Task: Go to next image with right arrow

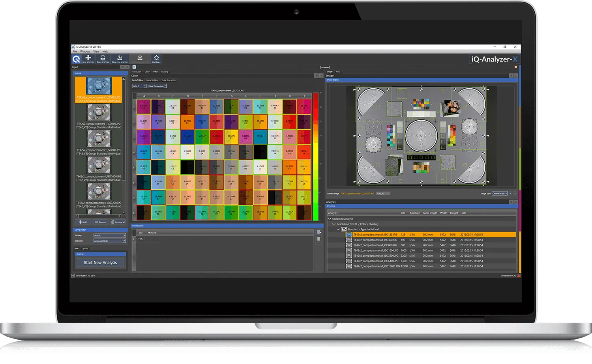Action: click(x=515, y=194)
